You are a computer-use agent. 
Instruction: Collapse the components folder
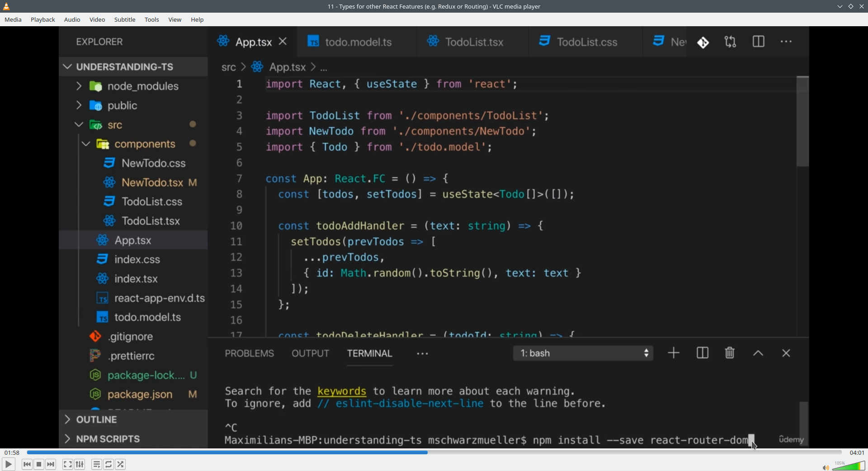pos(86,144)
